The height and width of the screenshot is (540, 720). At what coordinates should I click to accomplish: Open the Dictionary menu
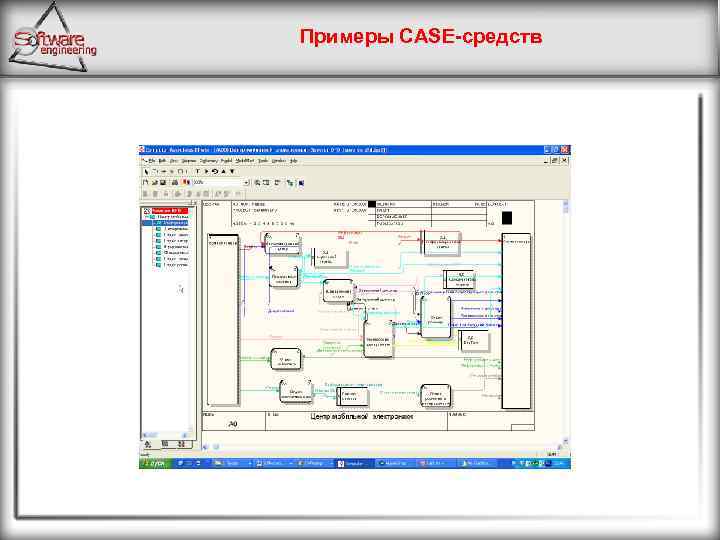point(209,161)
